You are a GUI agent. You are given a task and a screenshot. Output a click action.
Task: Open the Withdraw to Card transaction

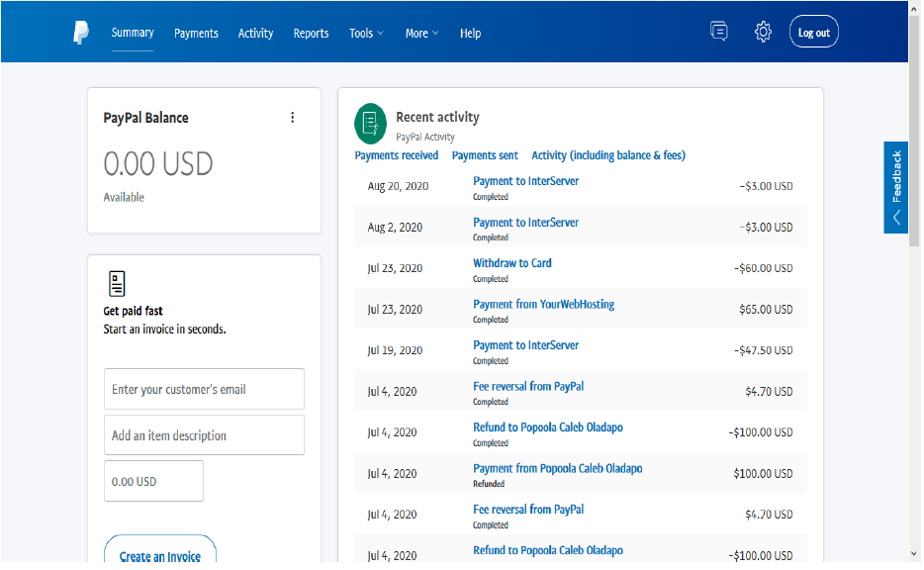[x=512, y=263]
